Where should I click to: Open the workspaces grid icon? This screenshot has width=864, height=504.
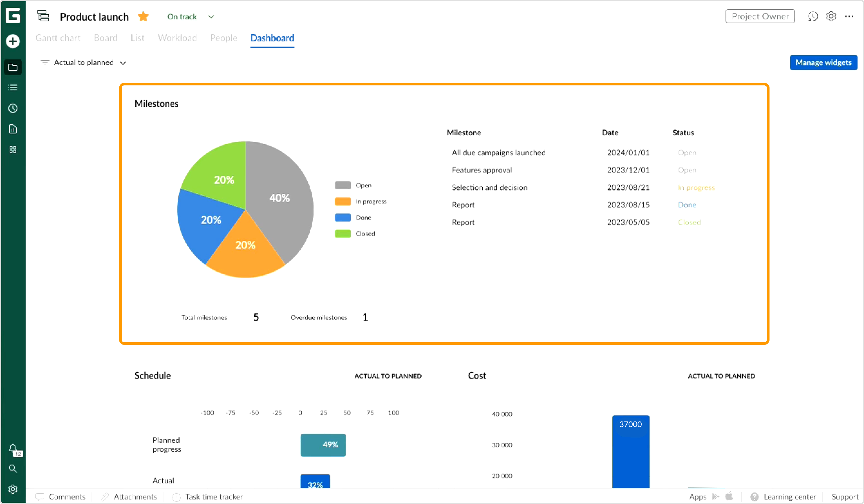(13, 149)
